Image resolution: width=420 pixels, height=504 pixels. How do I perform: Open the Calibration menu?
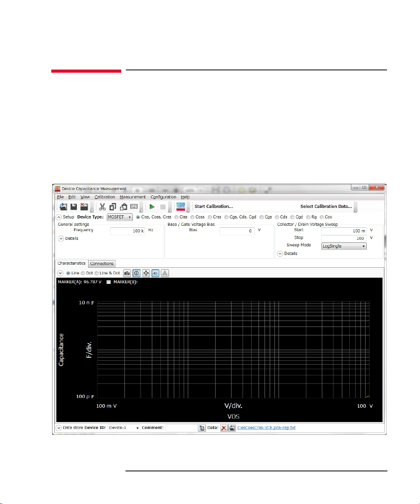click(105, 197)
